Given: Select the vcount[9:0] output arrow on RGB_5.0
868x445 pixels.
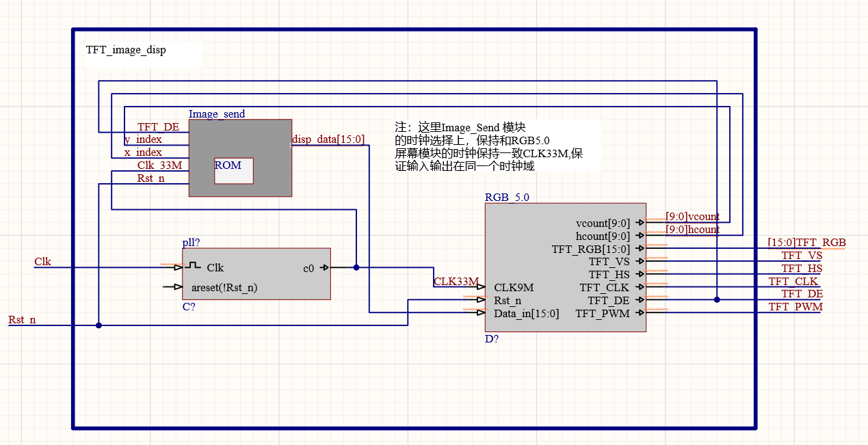Looking at the screenshot, I should click(x=641, y=222).
